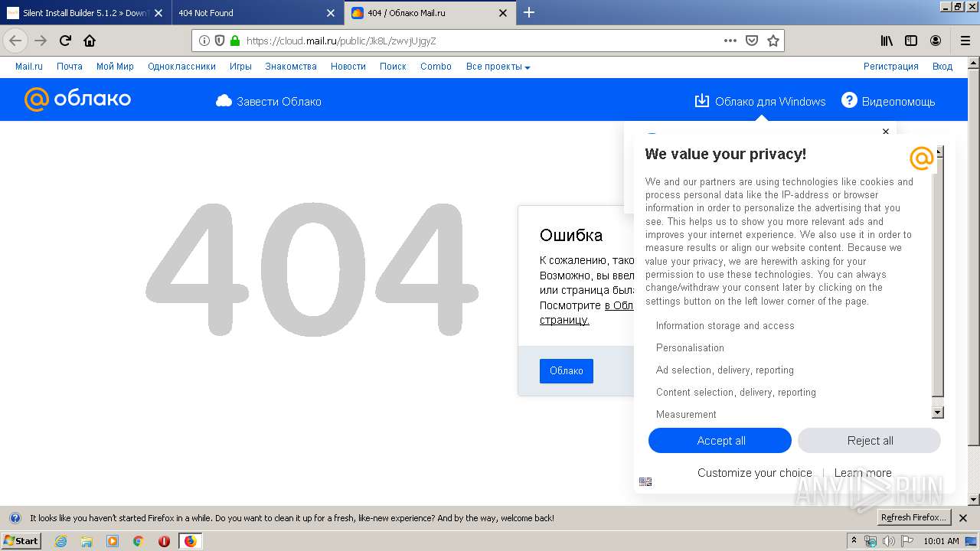Open tracking protection shield icon
The height and width of the screenshot is (551, 980).
pyautogui.click(x=220, y=41)
